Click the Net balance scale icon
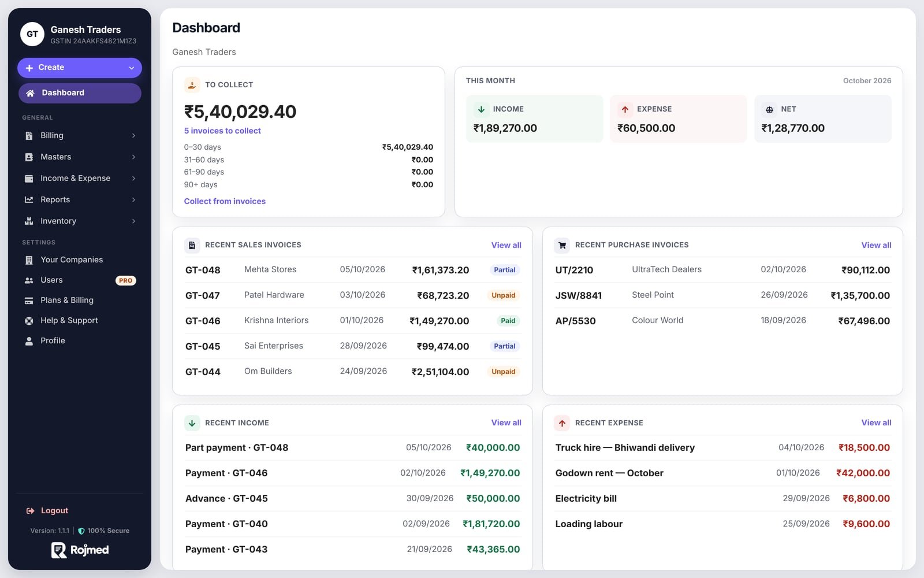924x578 pixels. tap(769, 109)
